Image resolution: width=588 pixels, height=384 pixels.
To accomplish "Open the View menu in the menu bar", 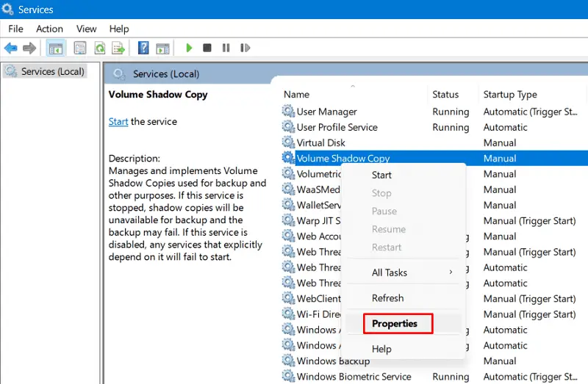I will pos(86,29).
